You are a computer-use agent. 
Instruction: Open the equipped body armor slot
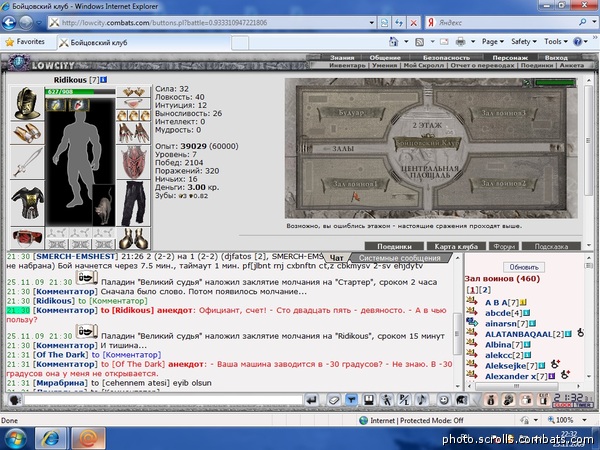(x=27, y=203)
